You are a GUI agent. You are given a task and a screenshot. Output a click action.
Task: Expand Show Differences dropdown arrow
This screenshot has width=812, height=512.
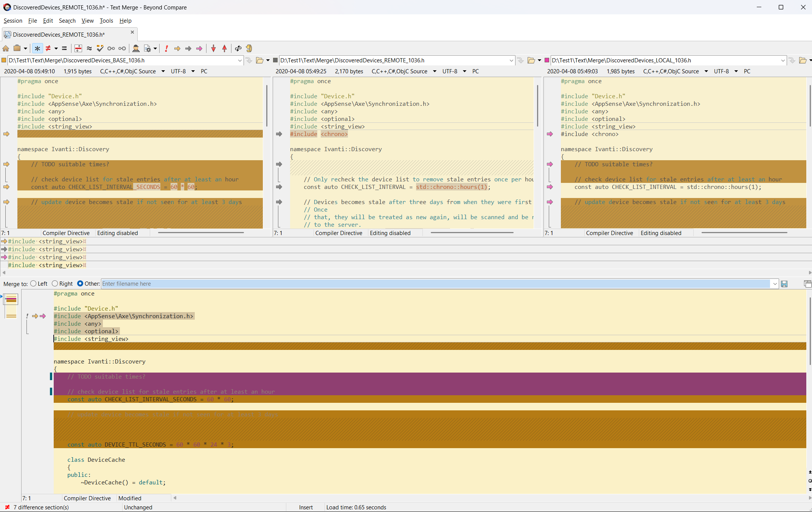pos(56,48)
